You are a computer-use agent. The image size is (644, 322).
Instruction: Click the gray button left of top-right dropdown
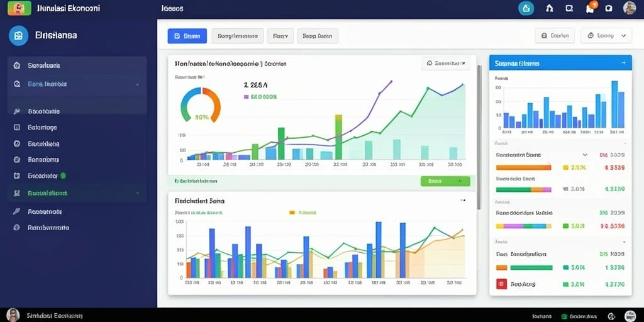(555, 36)
